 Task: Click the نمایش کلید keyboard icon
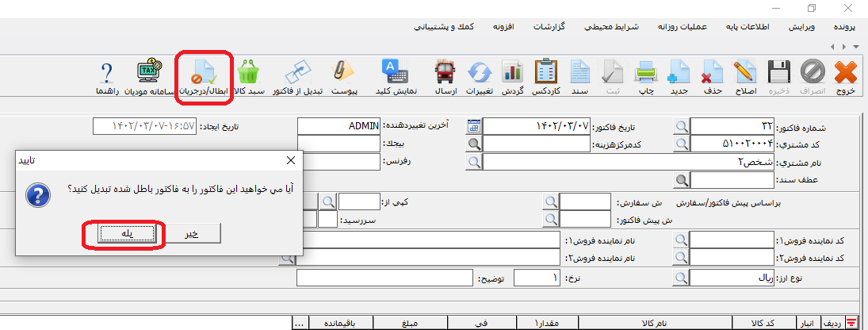(x=396, y=76)
